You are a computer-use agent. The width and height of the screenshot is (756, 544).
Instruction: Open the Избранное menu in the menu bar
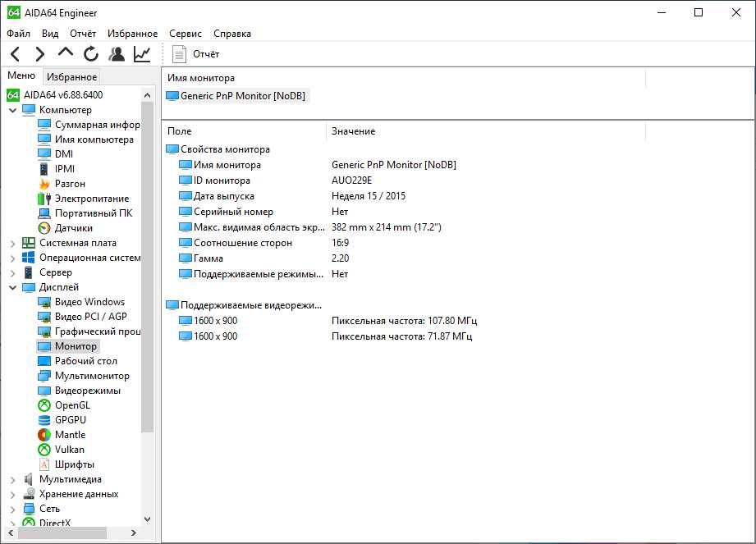tap(133, 34)
